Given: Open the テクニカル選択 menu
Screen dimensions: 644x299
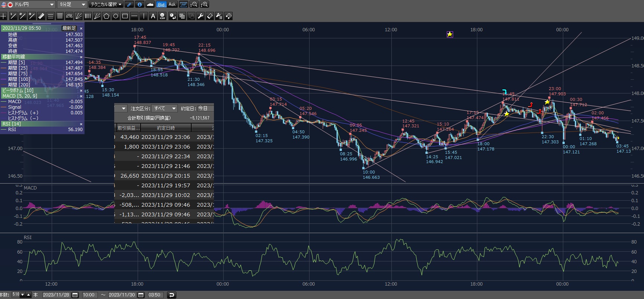Looking at the screenshot, I should (106, 4).
